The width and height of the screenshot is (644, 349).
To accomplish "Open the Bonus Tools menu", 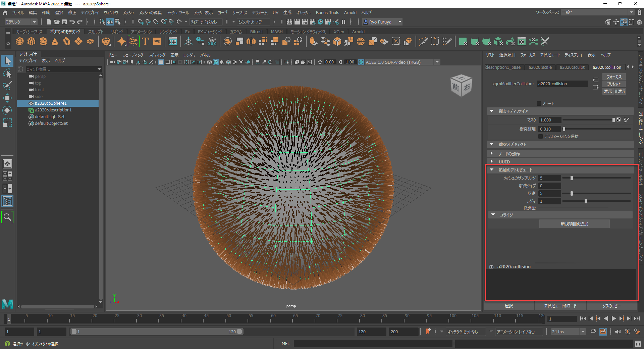I will [x=327, y=12].
